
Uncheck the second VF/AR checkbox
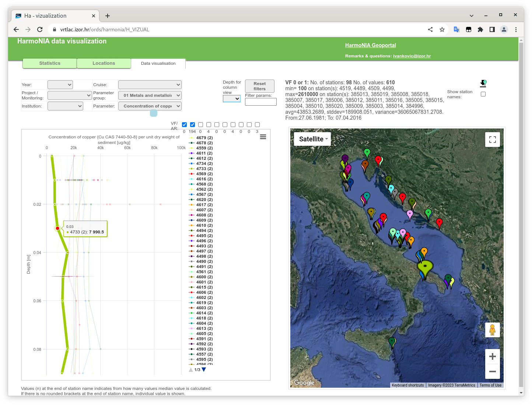pos(192,125)
